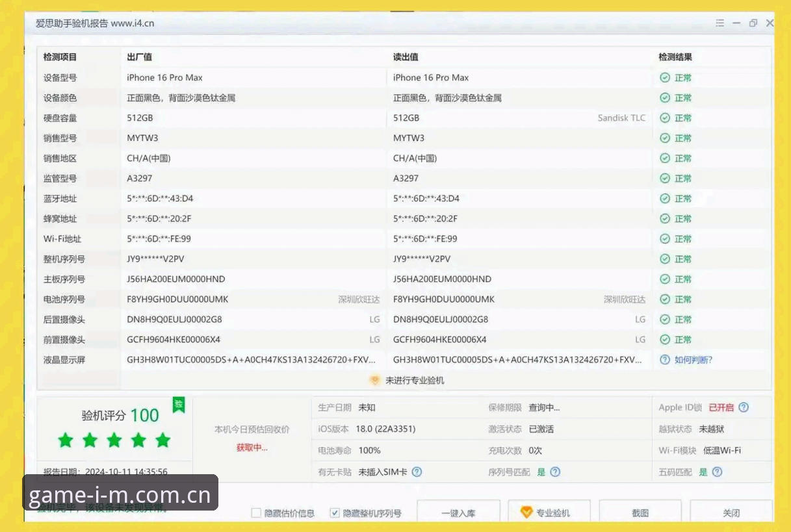Click the 电池寿命 100% value
Viewport: 791px width, 532px height.
[x=370, y=450]
